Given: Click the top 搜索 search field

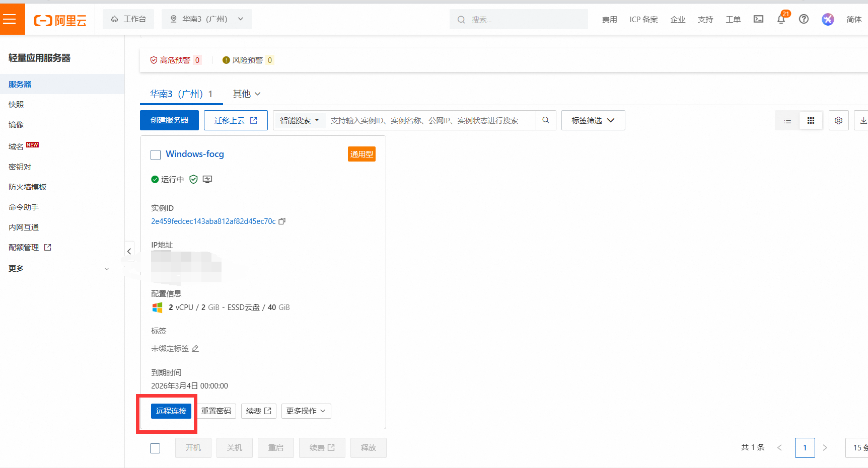Looking at the screenshot, I should [519, 19].
